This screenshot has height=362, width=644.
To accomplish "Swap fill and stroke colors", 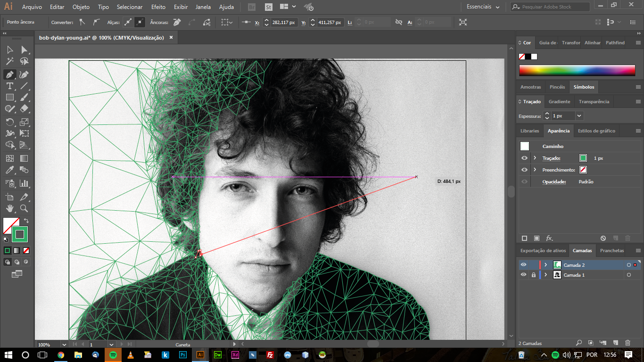I will pyautogui.click(x=26, y=220).
